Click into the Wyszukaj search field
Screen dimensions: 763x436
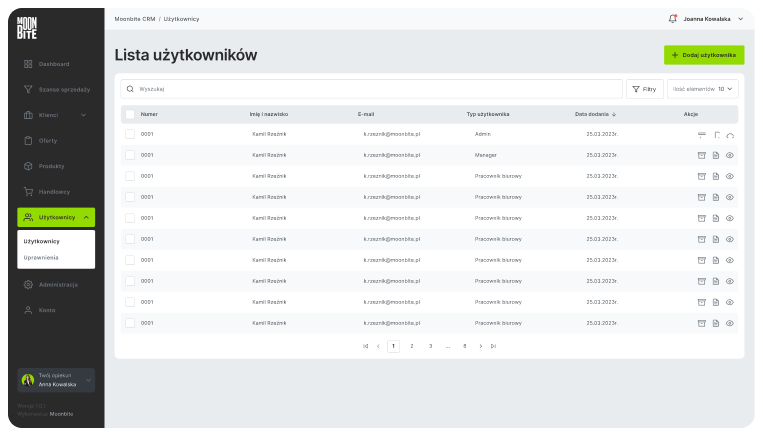[370, 89]
